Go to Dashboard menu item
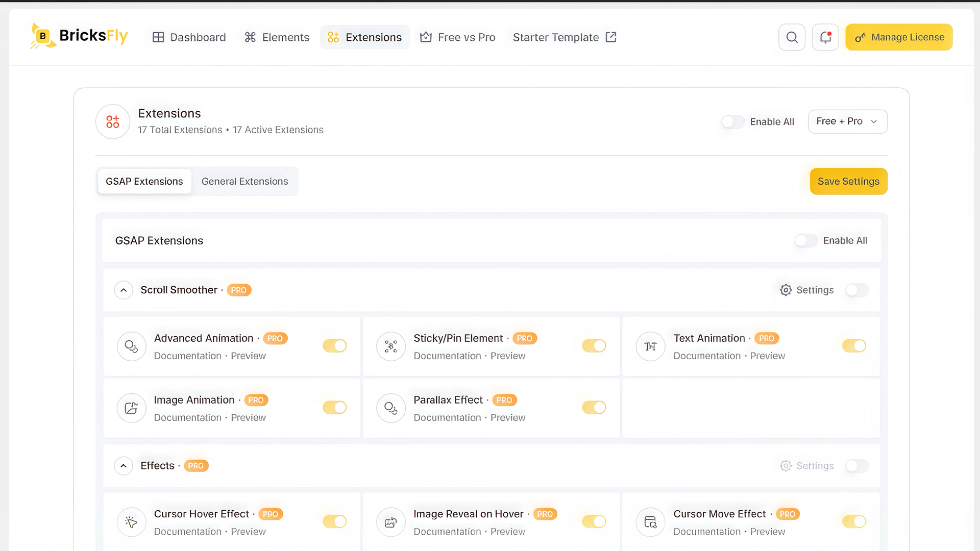The image size is (980, 551). point(189,37)
